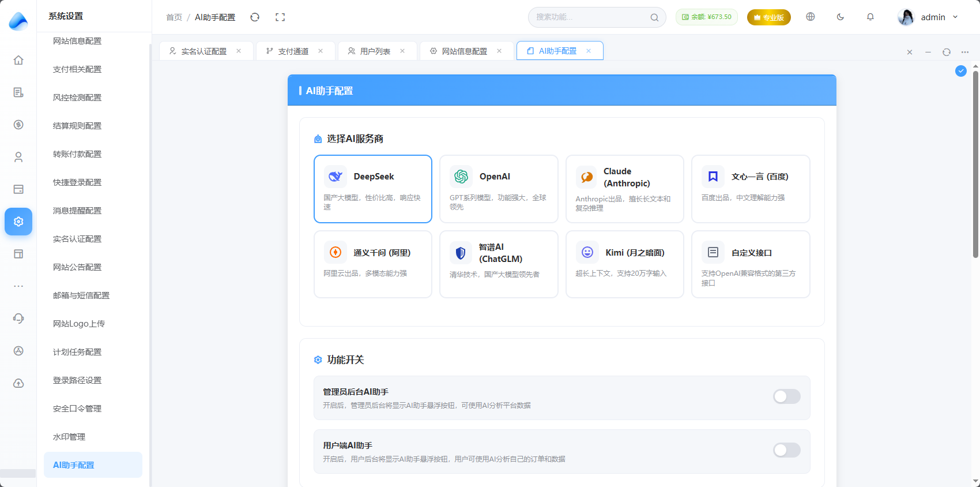Click the search magnifier icon
The height and width of the screenshot is (487, 980).
tap(654, 17)
